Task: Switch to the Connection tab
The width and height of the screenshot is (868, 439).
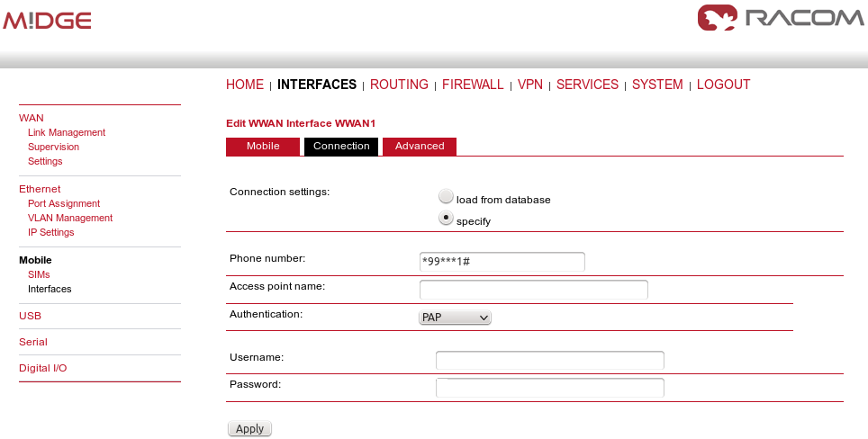Action: (x=341, y=147)
